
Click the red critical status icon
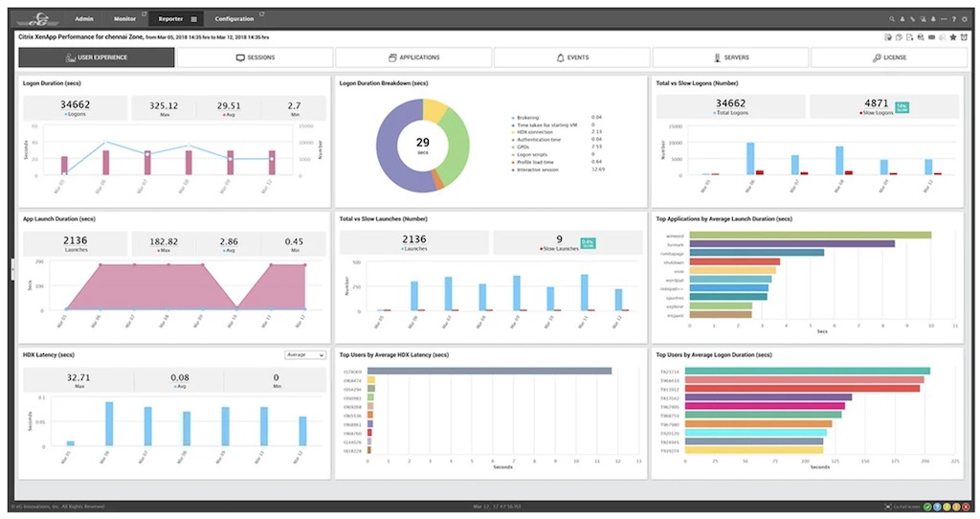pos(965,506)
